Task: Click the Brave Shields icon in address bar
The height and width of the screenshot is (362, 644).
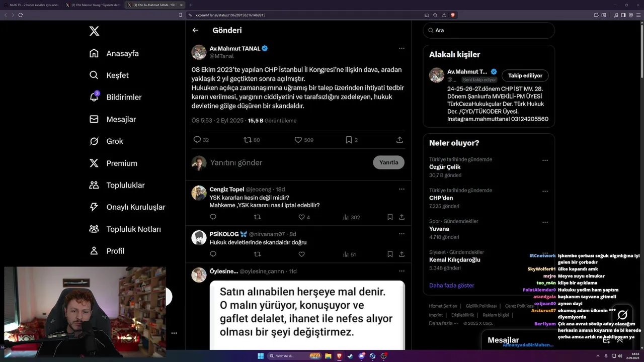Action: click(x=453, y=15)
